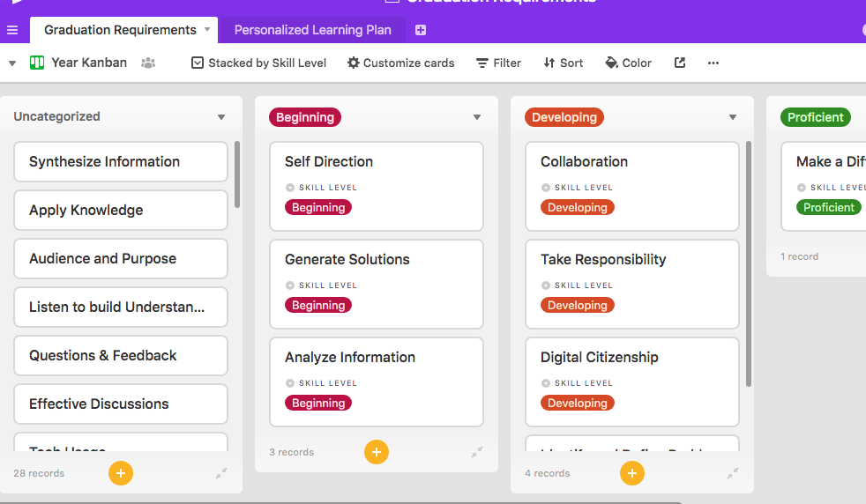This screenshot has height=504, width=866.
Task: Click the Sort button
Action: pyautogui.click(x=564, y=63)
